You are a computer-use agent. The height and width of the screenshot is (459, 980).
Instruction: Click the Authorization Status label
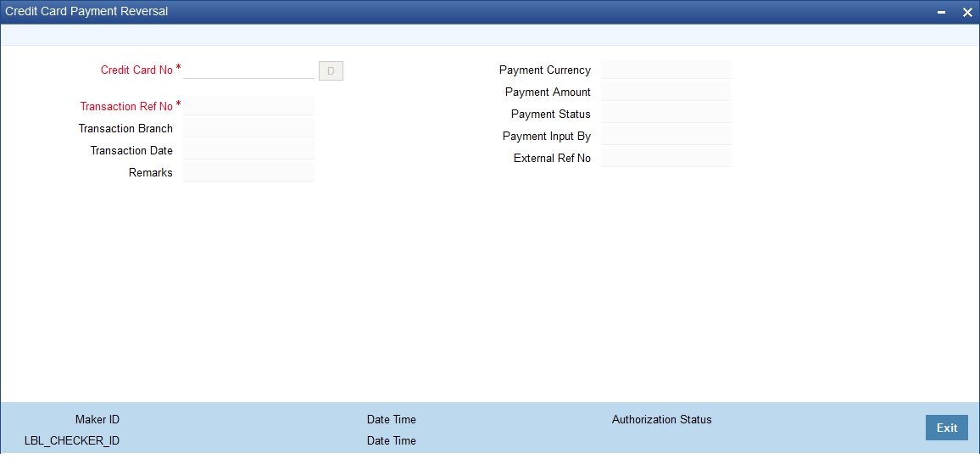(661, 420)
